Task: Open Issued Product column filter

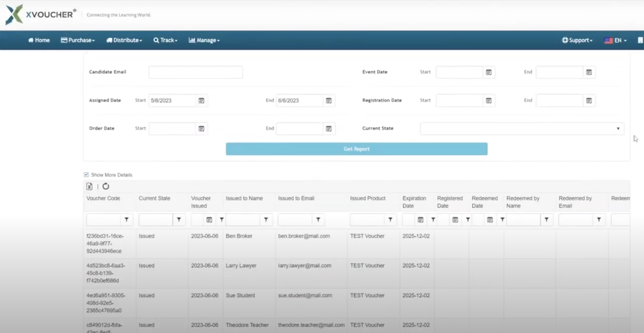Action: [x=391, y=220]
